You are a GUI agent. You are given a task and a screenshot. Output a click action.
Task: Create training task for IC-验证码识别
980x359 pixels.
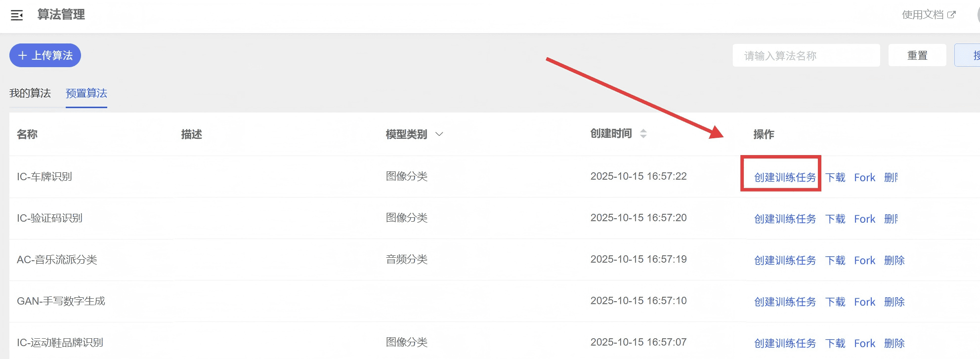pyautogui.click(x=785, y=219)
